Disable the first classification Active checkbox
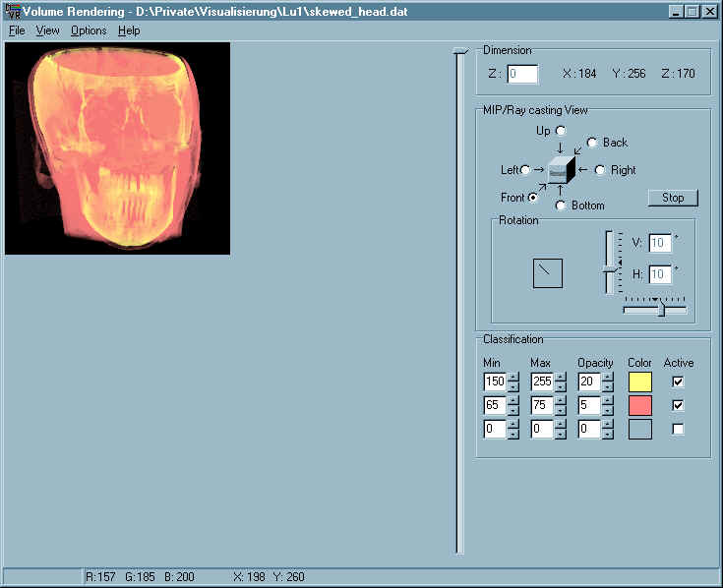 (678, 382)
